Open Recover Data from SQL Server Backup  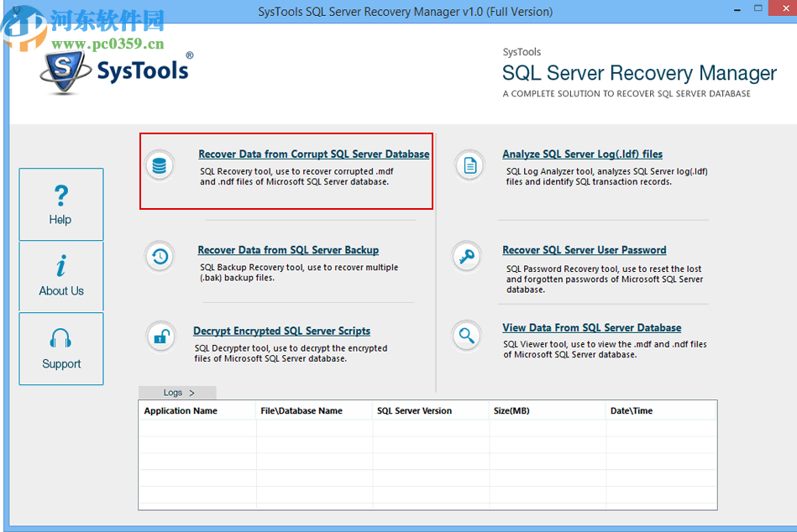(288, 249)
